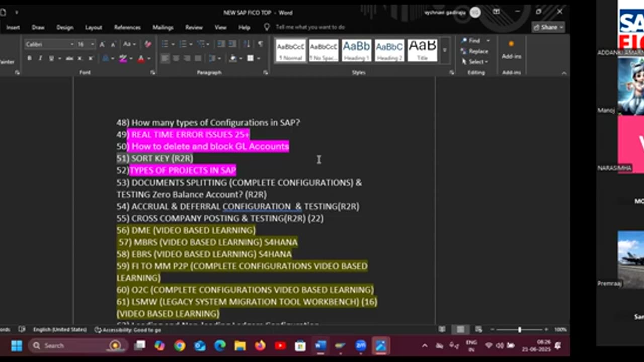Apply Heading 1 style
The width and height of the screenshot is (644, 362).
coord(356,50)
